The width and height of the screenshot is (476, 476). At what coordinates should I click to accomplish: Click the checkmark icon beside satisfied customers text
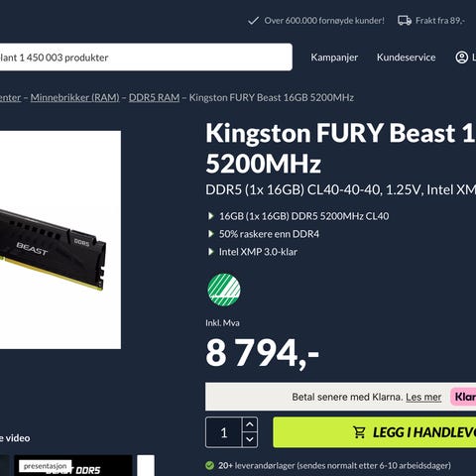pyautogui.click(x=253, y=21)
